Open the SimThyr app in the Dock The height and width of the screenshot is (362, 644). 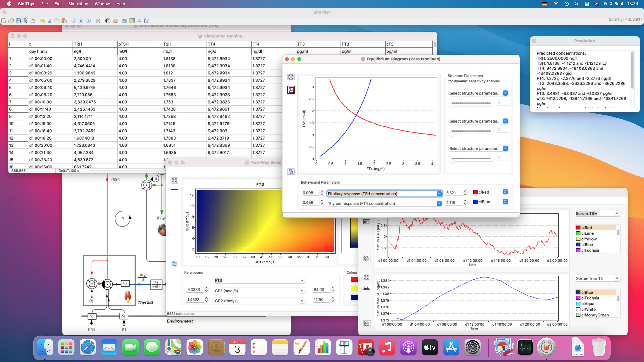coord(546,347)
